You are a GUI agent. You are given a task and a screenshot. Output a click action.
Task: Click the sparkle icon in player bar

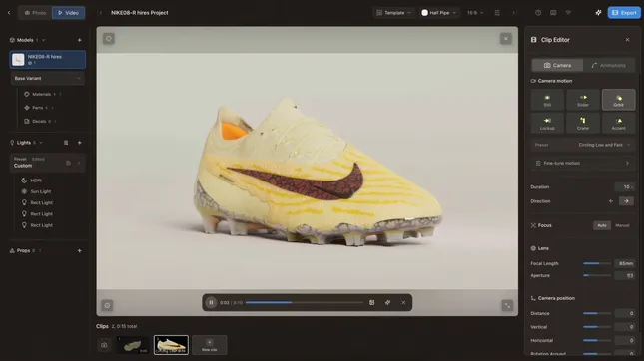[x=387, y=303]
